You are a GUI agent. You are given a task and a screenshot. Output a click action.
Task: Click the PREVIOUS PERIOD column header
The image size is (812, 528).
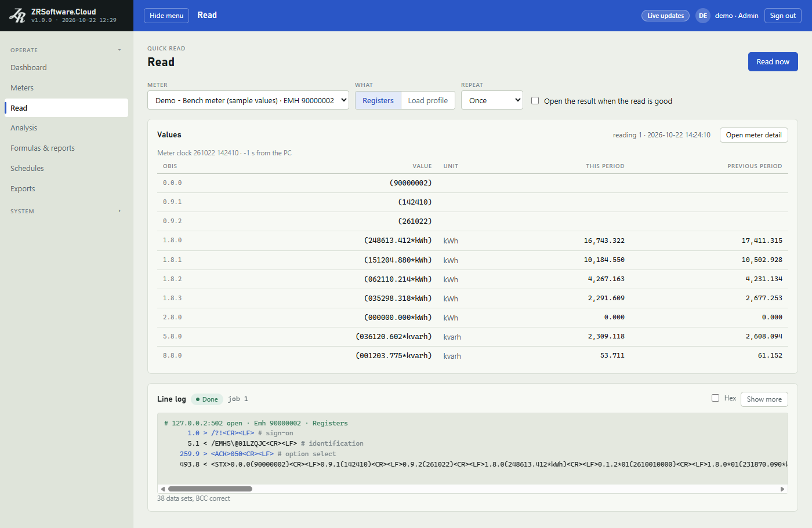point(755,166)
